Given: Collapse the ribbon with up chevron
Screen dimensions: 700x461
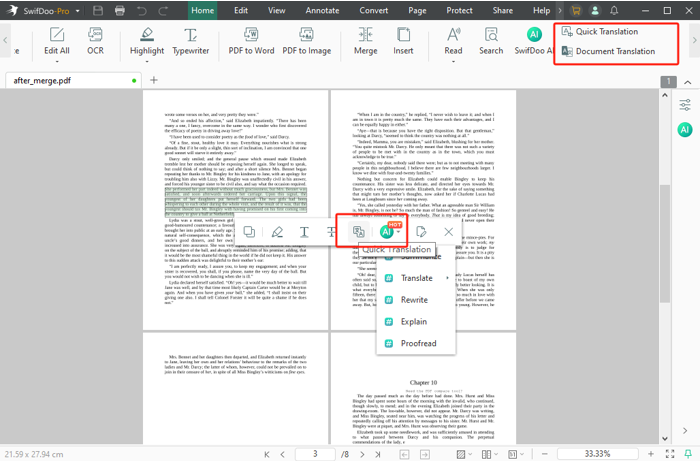Looking at the screenshot, I should (688, 82).
